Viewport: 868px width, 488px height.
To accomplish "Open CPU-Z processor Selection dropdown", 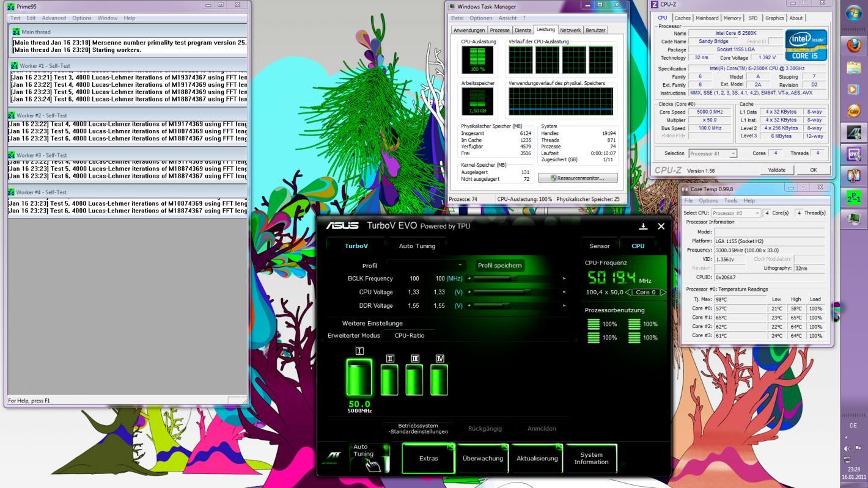I will click(x=713, y=153).
